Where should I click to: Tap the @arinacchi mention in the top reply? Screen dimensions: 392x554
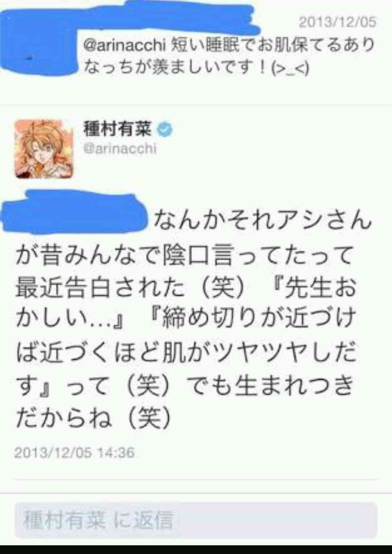[x=124, y=45]
